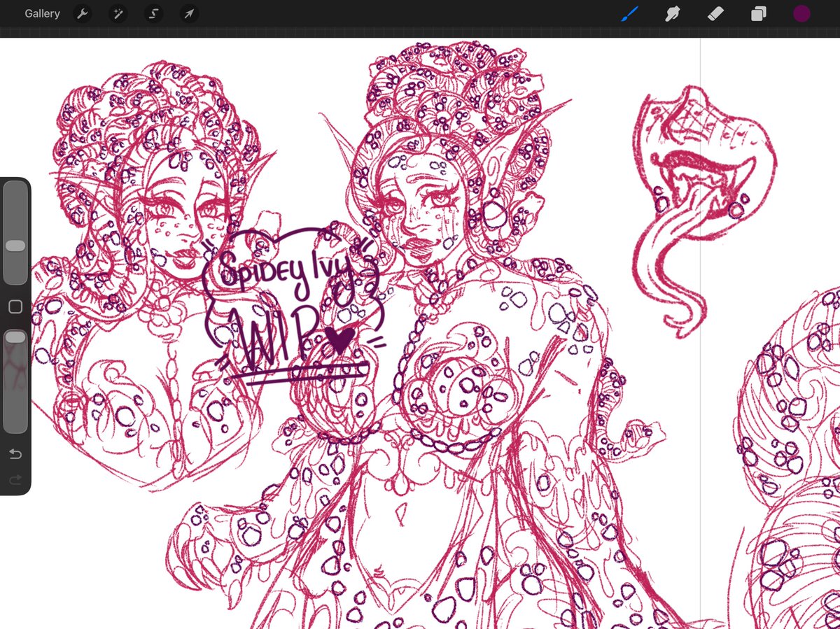Viewport: 840px width, 629px height.
Task: Open the Gallery
Action: click(x=42, y=13)
